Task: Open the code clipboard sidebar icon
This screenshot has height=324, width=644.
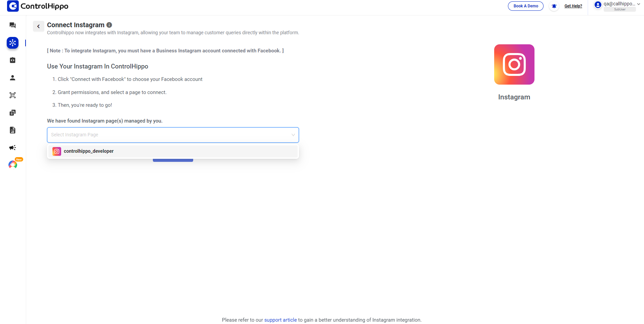Action: coord(12,60)
